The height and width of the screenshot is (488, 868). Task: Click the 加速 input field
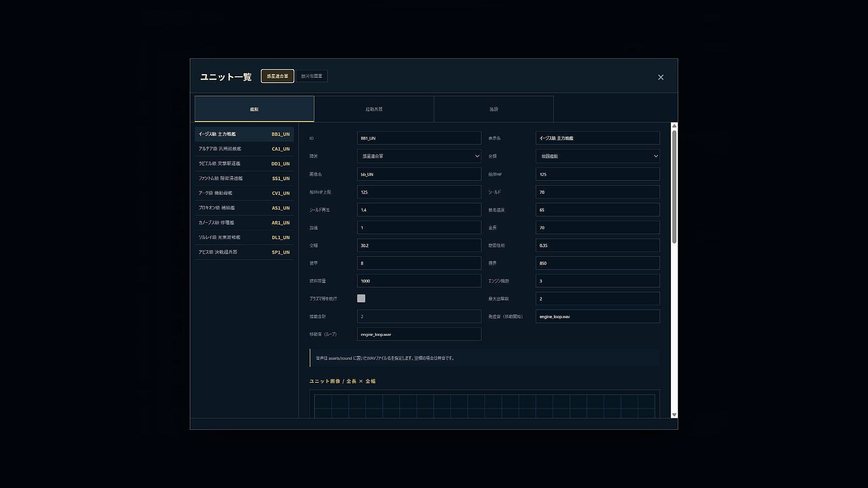coord(419,227)
